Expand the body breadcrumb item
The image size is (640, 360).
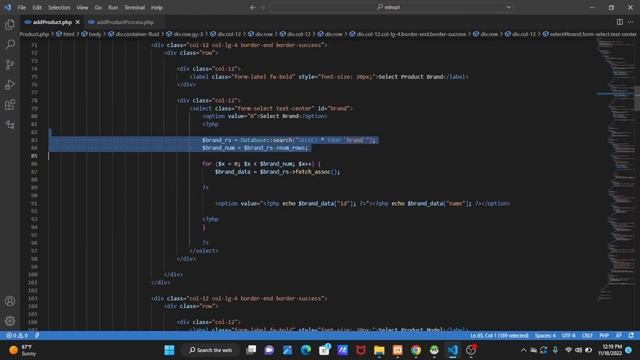[x=95, y=34]
